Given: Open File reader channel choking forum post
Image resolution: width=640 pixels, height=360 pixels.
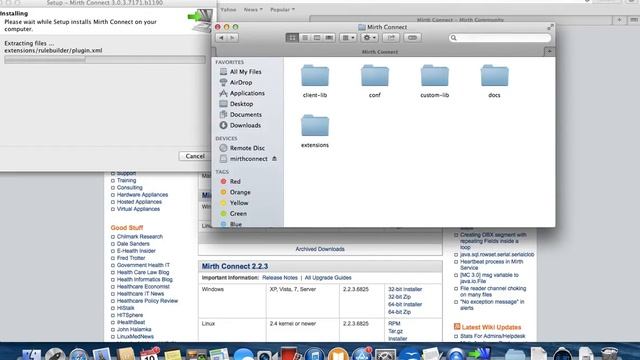Looking at the screenshot, I should (x=493, y=291).
